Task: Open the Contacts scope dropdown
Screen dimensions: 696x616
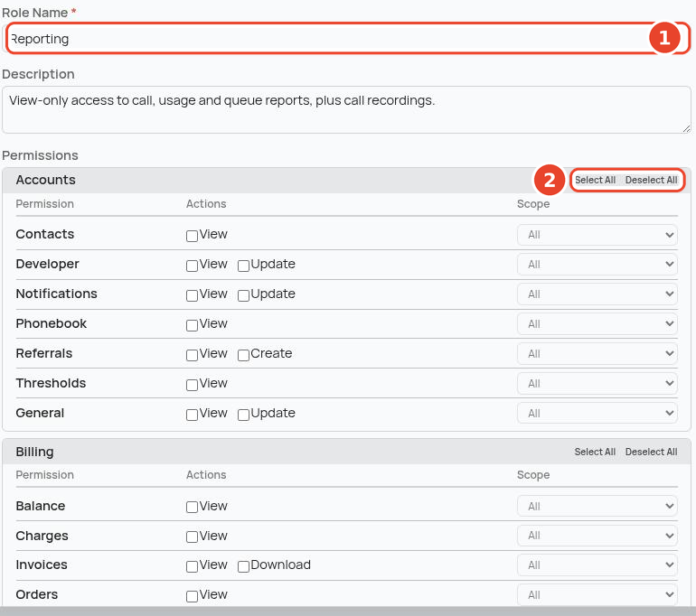Action: point(597,235)
